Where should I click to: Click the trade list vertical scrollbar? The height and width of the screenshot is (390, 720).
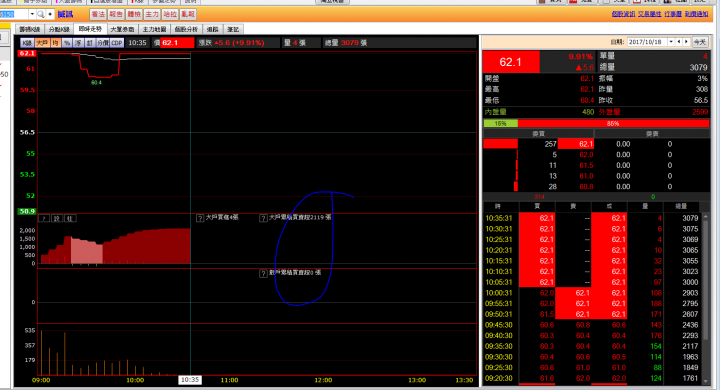705,299
